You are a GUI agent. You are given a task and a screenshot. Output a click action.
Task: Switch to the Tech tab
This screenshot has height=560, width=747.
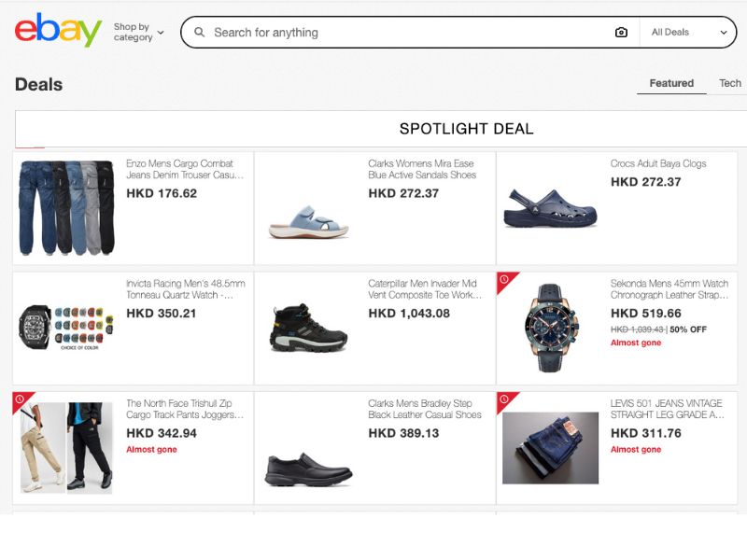(729, 83)
